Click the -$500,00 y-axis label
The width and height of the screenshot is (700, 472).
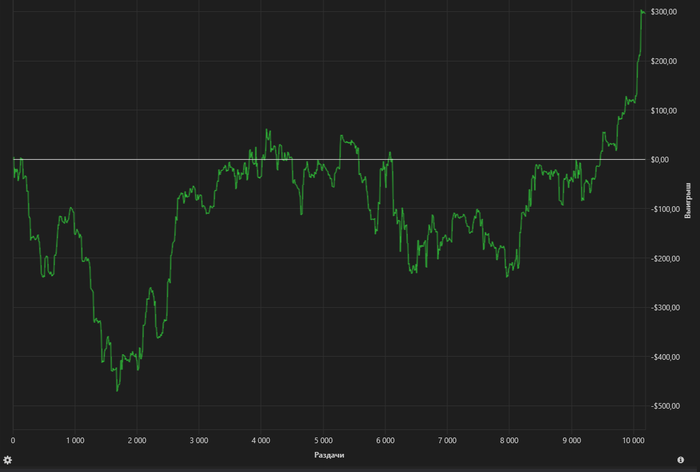click(665, 406)
